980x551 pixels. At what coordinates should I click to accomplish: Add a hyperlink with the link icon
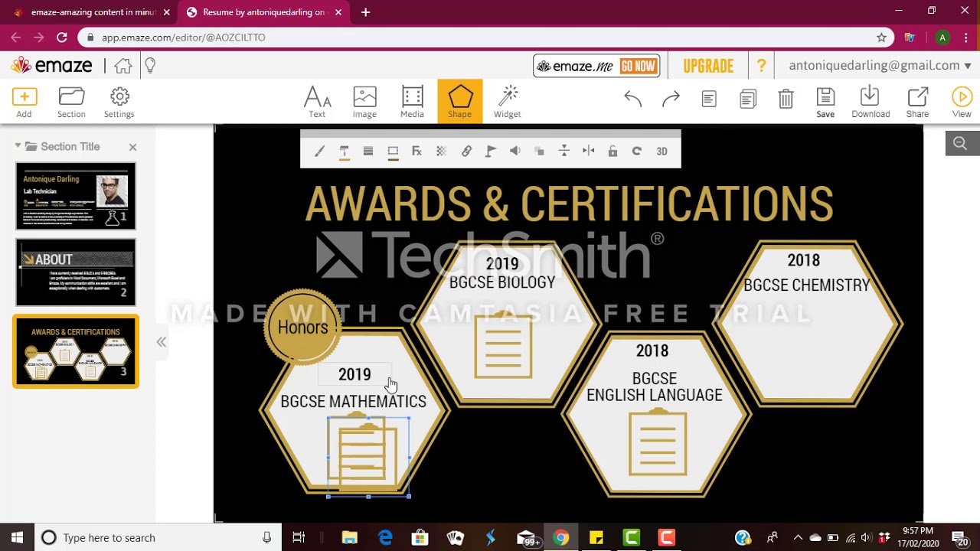(466, 152)
